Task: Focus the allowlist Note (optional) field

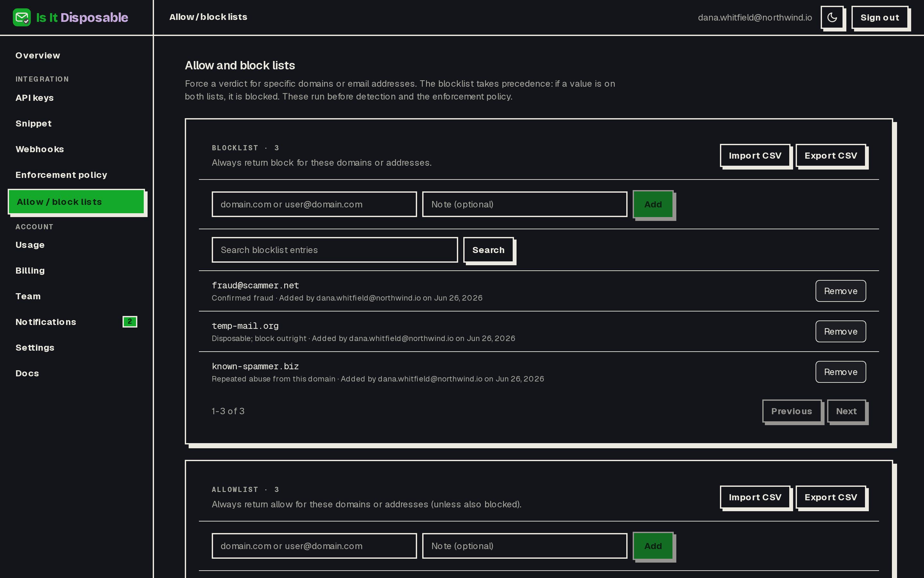Action: point(525,546)
